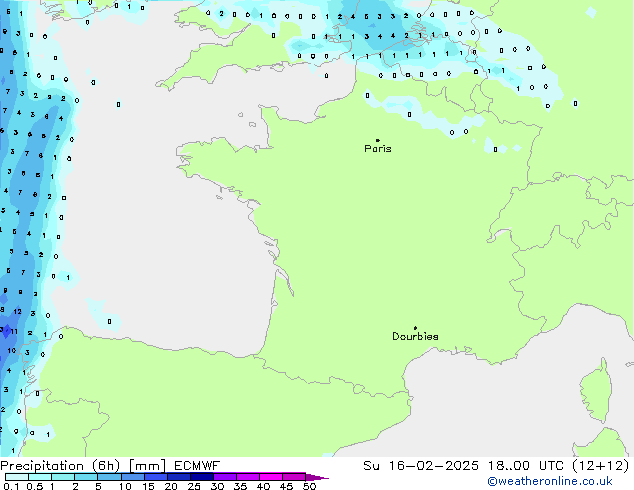Click the 40–45 mm magenta legend swatch
The width and height of the screenshot is (634, 490).
click(x=271, y=477)
